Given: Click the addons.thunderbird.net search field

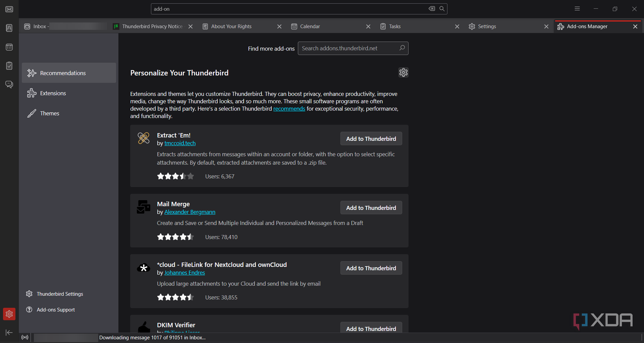Looking at the screenshot, I should pos(349,48).
